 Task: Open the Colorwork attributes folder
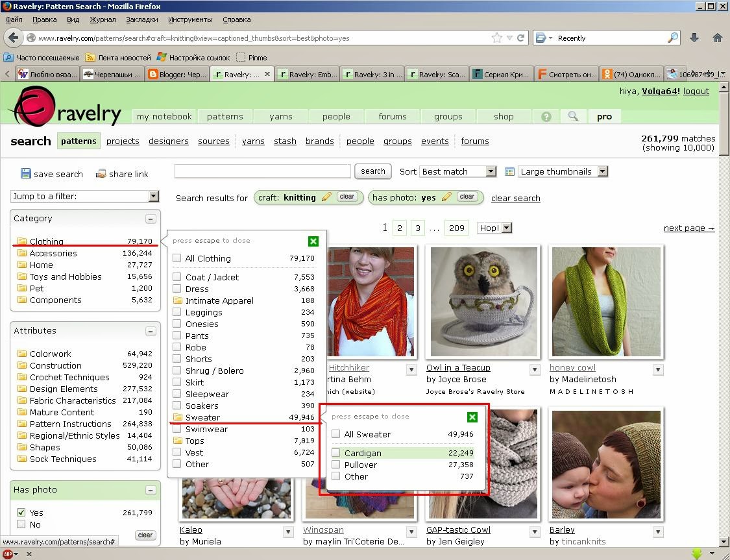click(x=22, y=353)
